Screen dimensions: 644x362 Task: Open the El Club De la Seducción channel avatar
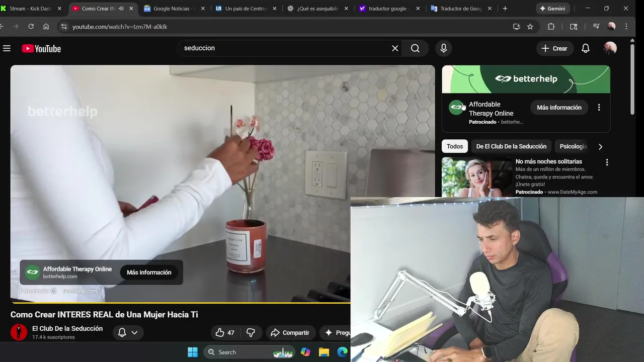19,332
